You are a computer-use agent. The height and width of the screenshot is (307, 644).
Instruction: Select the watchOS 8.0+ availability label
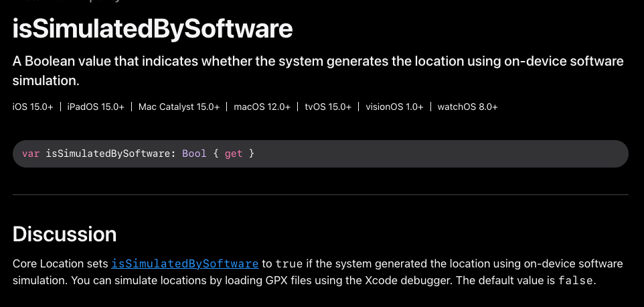tap(467, 107)
